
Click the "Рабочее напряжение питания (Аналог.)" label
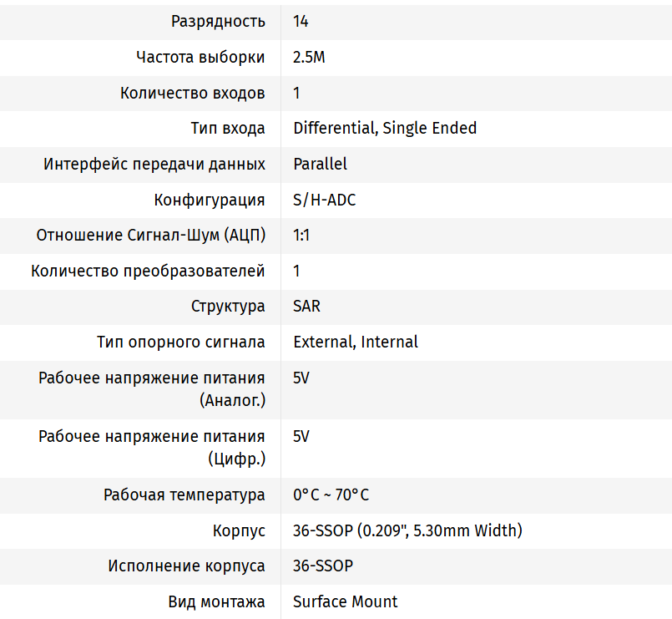click(x=152, y=389)
